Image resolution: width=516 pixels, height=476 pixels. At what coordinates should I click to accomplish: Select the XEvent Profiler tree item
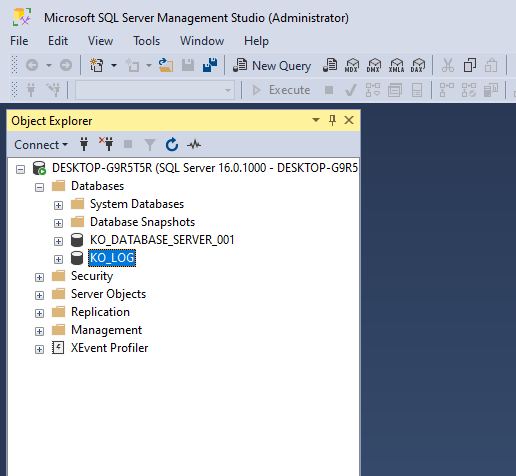coord(109,348)
